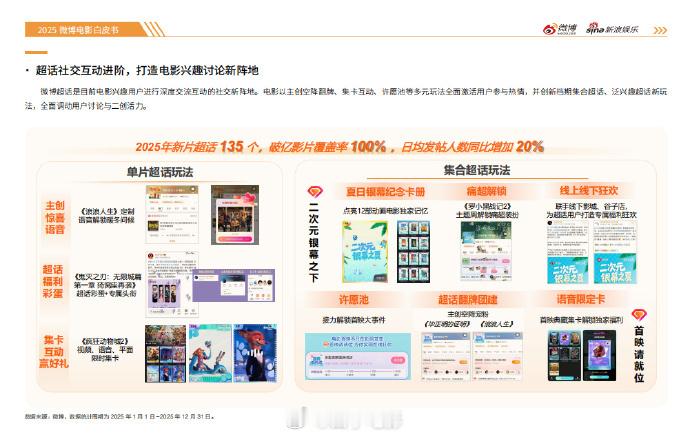Open the group photo popup thumbnail with heart

235,215
